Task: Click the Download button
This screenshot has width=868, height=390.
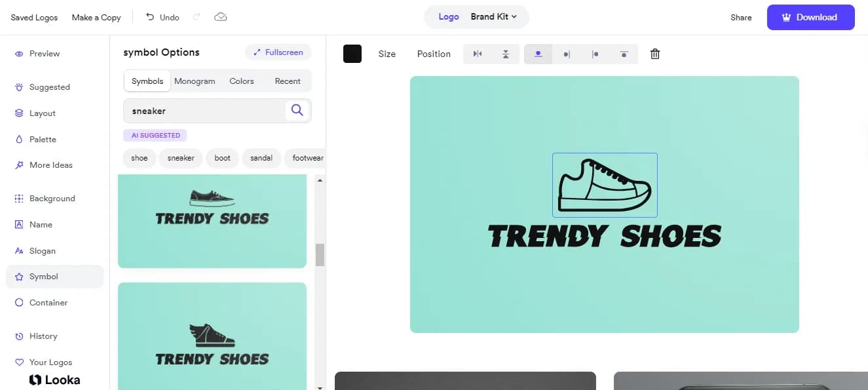Action: tap(810, 17)
